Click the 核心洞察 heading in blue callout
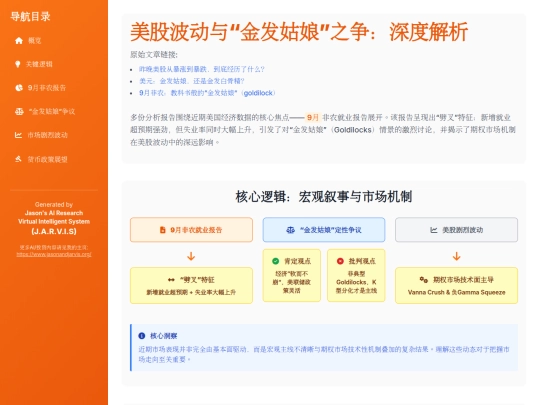 coord(164,336)
